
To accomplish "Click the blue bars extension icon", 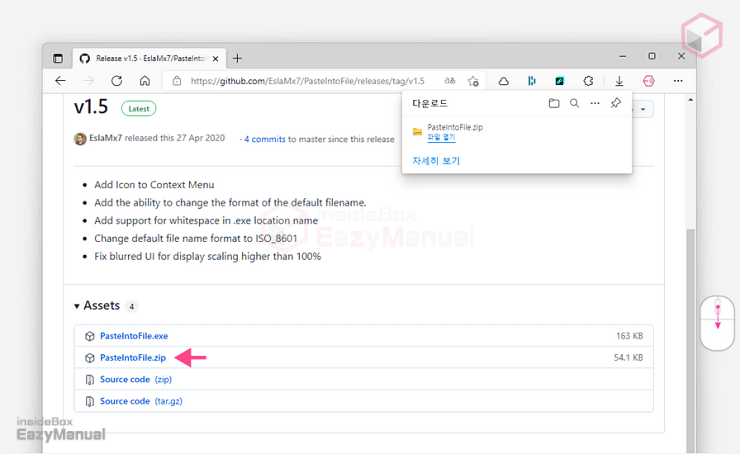I will (531, 81).
